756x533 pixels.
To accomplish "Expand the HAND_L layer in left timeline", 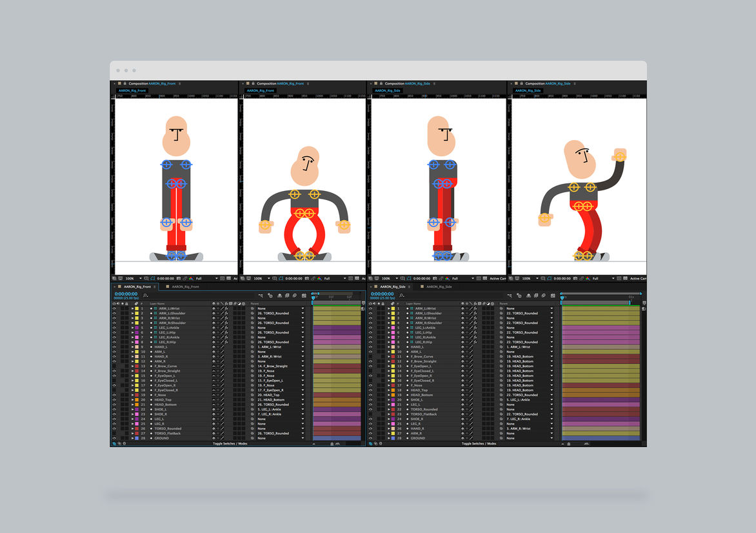I will (133, 347).
